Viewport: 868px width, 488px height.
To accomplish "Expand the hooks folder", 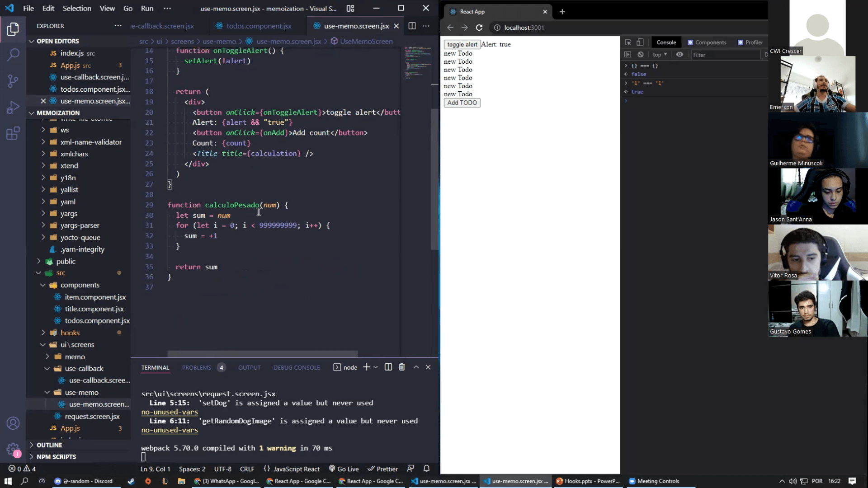I will [x=43, y=333].
